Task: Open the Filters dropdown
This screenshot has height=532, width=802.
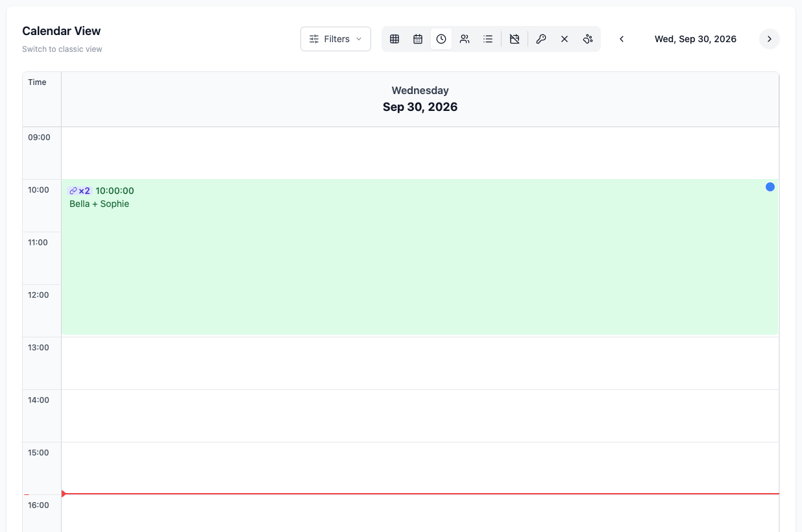Action: (335, 39)
